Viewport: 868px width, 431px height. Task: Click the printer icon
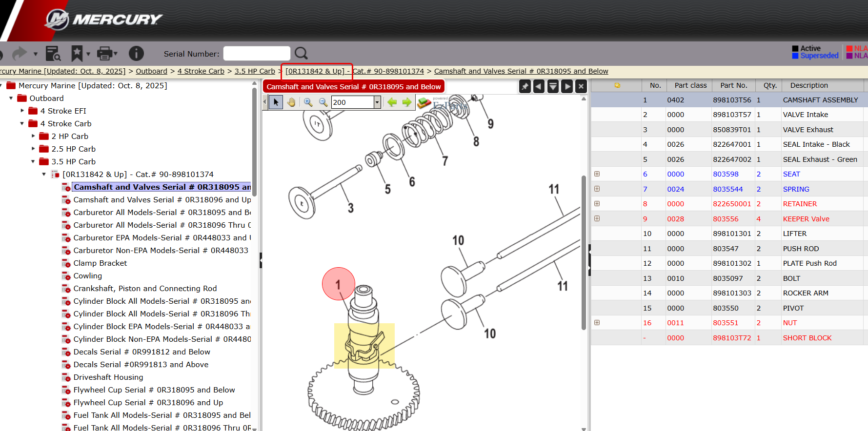[x=104, y=53]
